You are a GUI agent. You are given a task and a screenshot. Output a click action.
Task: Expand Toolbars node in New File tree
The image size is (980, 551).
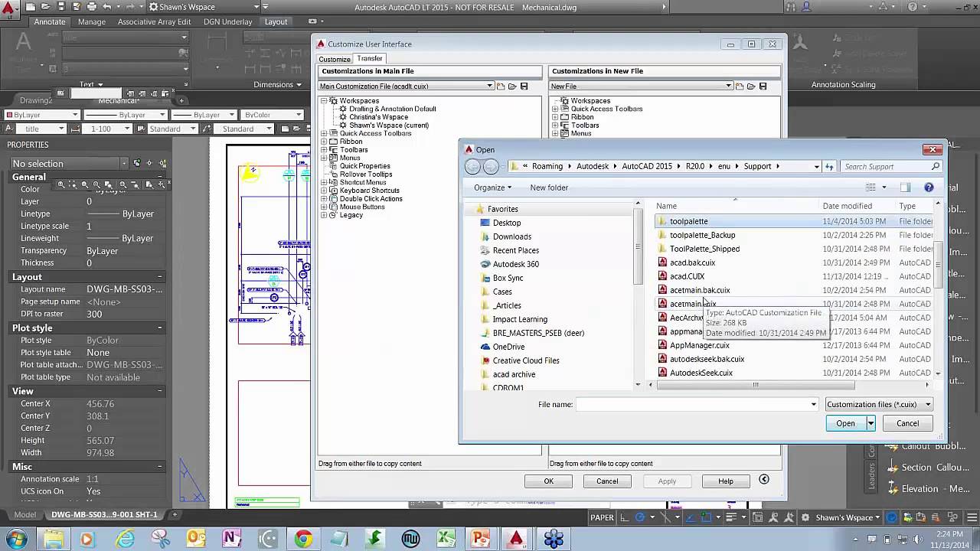pos(555,126)
